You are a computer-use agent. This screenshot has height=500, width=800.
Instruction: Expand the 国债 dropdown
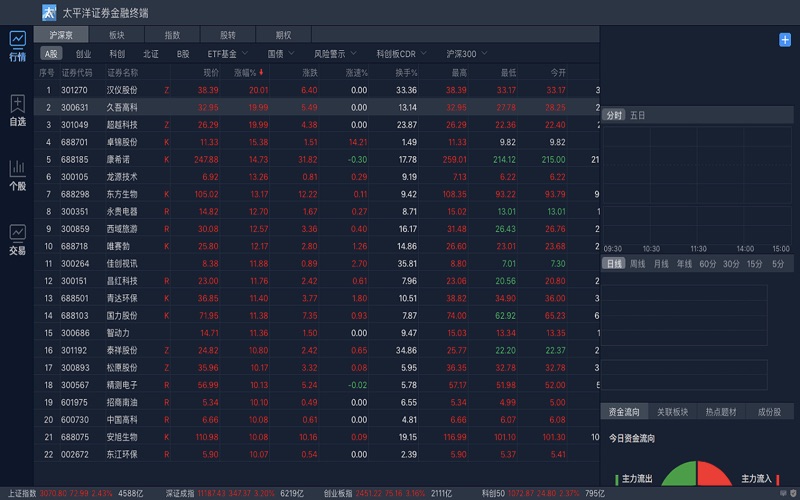(281, 53)
